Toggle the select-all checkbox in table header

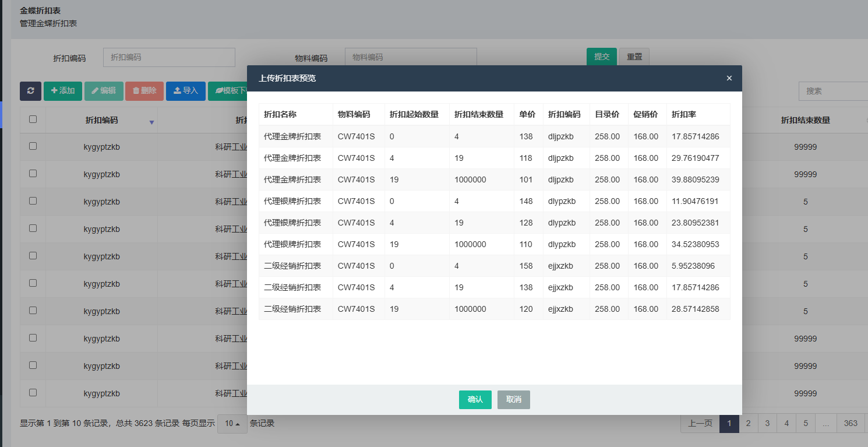coord(33,119)
